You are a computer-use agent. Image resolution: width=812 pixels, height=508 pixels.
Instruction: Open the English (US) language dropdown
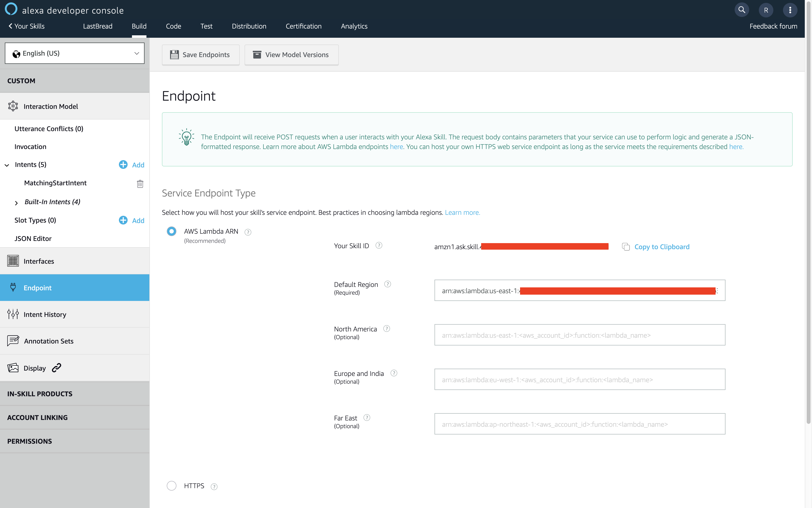coord(74,53)
